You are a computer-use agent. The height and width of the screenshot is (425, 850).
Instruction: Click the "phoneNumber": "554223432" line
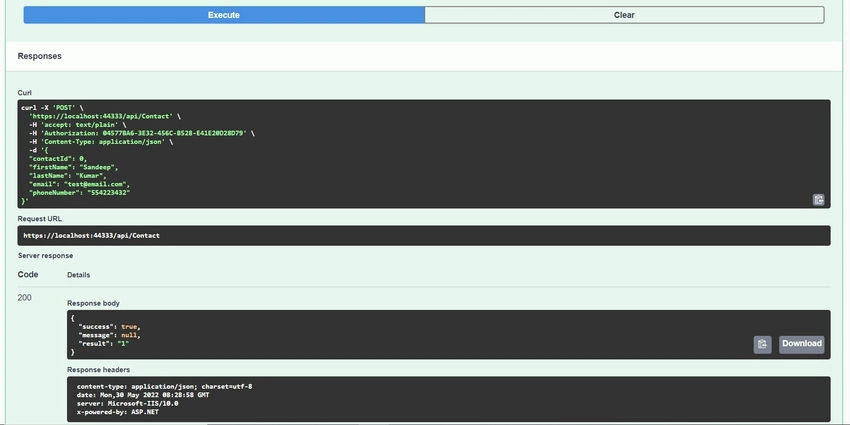(80, 192)
